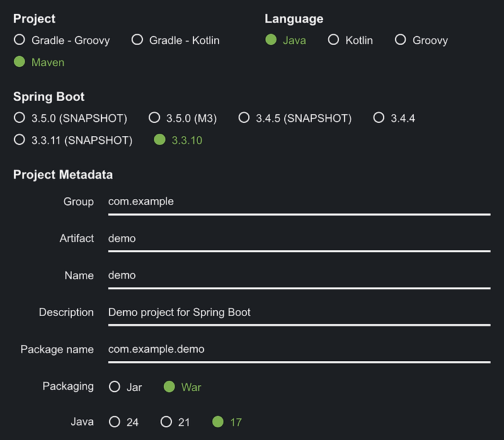
Task: Choose Kotlin as the language
Action: click(x=333, y=40)
